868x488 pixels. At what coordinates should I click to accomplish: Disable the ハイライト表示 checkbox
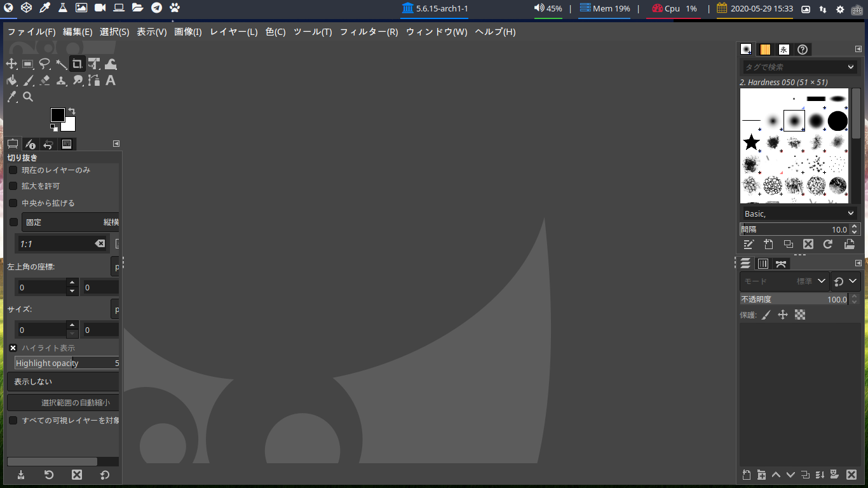[x=13, y=348]
